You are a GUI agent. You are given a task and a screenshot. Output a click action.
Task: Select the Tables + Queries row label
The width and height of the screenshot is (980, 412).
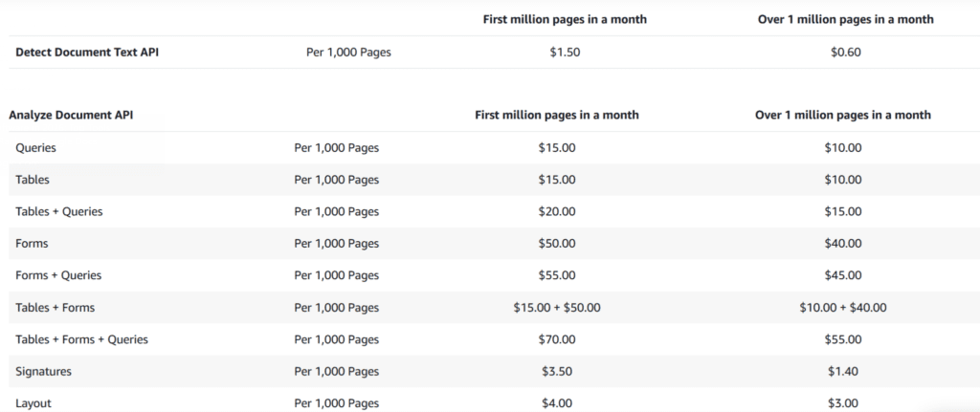[x=58, y=211]
